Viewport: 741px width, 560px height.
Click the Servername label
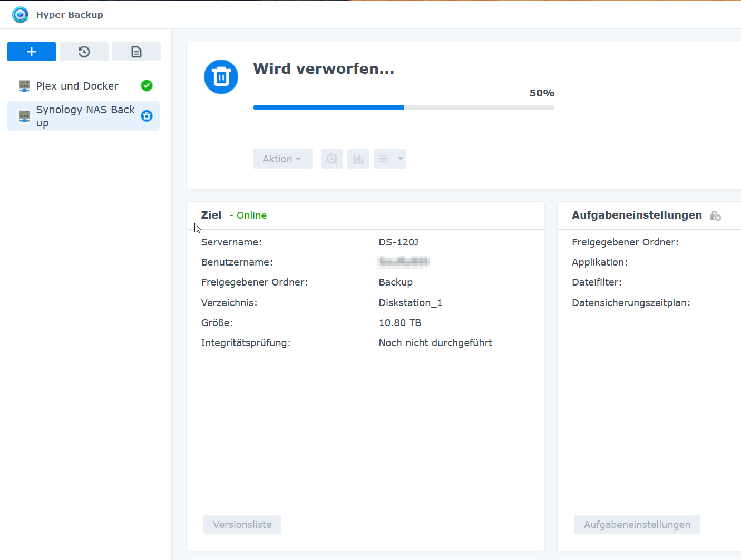(231, 242)
